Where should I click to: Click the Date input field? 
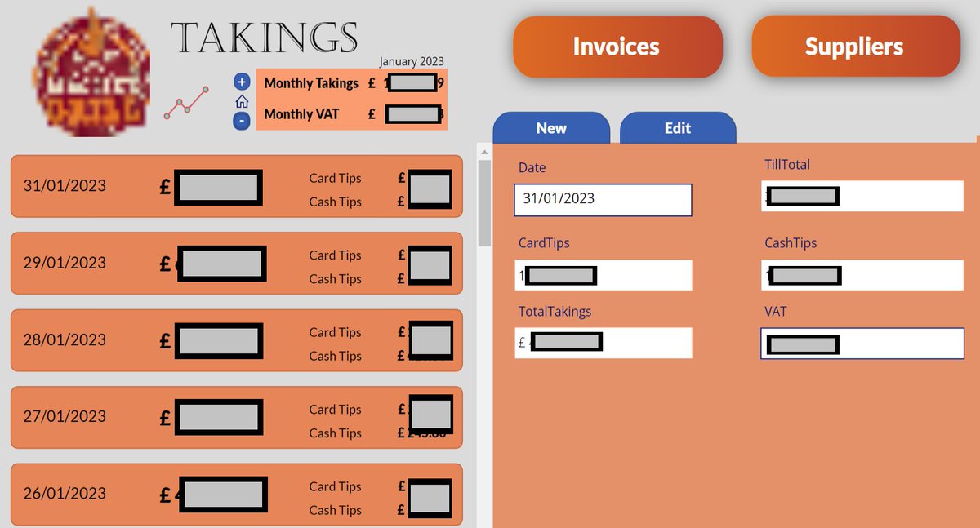tap(603, 200)
